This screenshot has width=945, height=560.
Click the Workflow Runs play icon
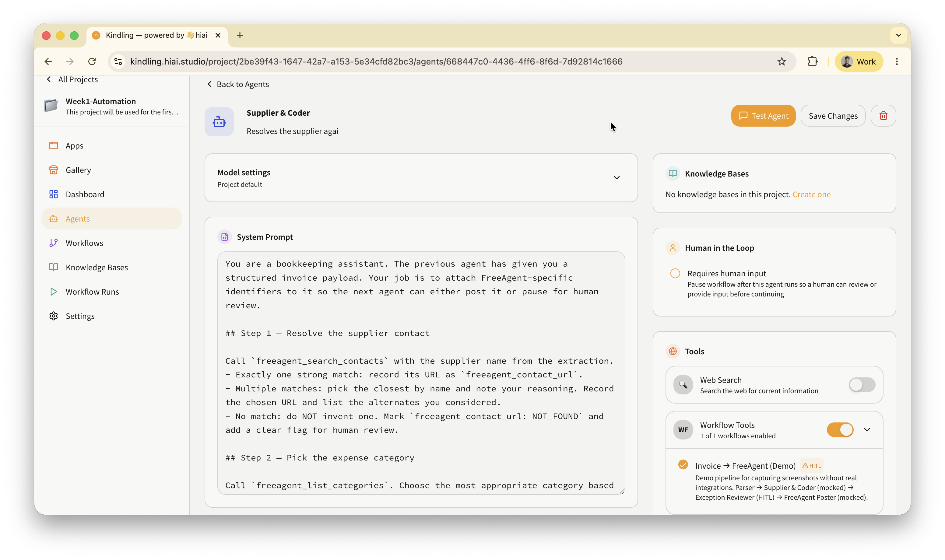coord(54,292)
